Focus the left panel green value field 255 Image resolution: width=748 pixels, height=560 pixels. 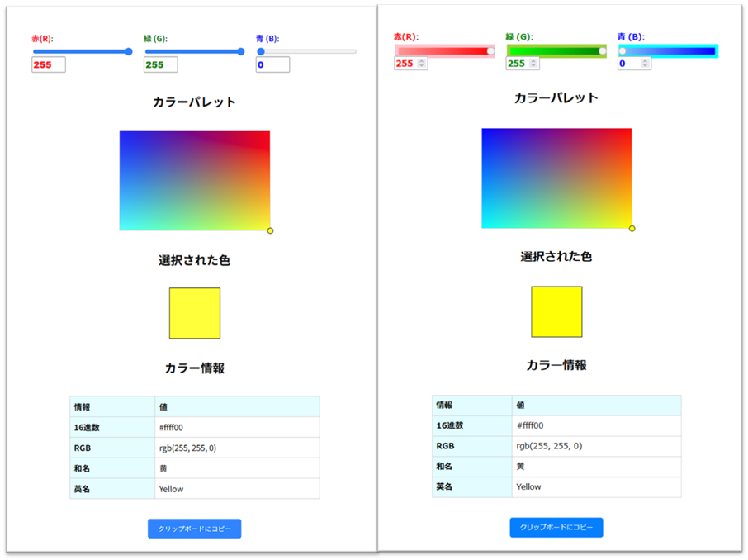coord(161,64)
